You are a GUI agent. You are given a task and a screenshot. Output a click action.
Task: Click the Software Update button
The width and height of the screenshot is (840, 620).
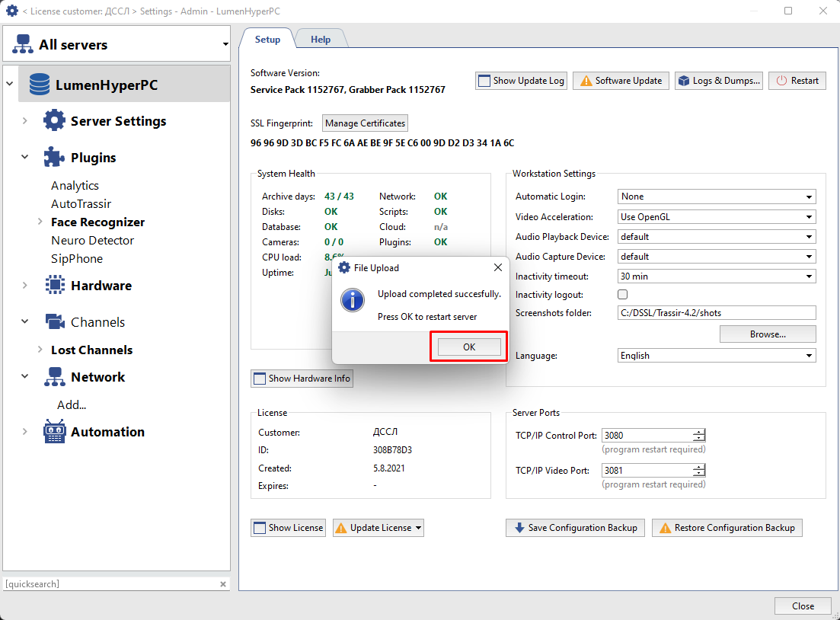(x=621, y=81)
